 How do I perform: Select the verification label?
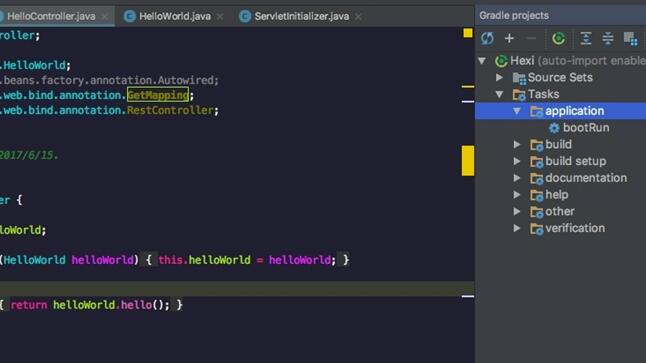click(x=575, y=228)
